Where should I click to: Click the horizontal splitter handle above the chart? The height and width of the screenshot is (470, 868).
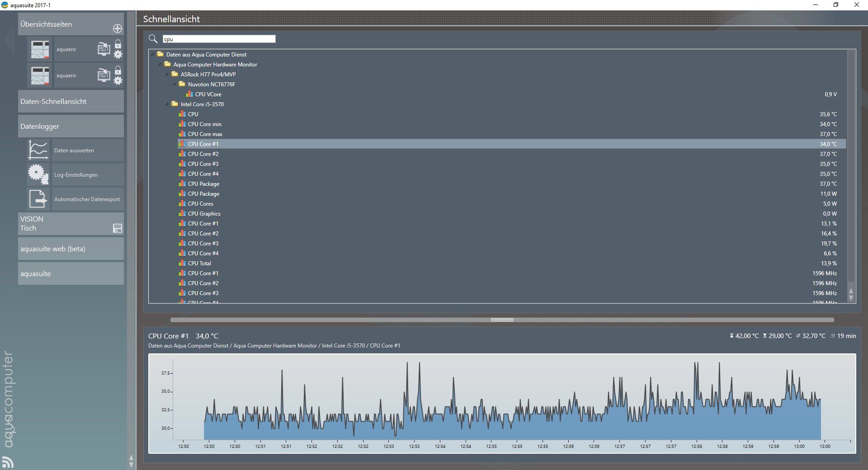502,320
